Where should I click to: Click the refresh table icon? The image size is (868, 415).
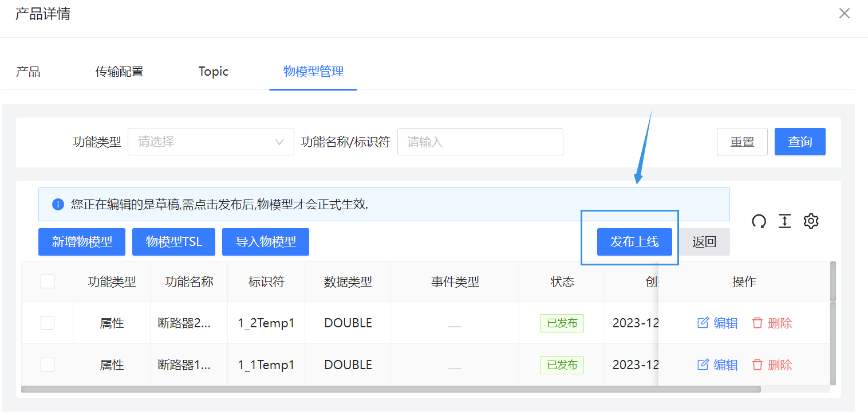(x=759, y=221)
